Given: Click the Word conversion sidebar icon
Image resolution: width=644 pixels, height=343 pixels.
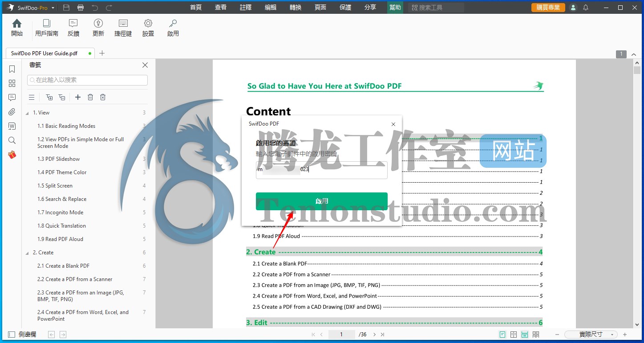Looking at the screenshot, I should (x=12, y=126).
